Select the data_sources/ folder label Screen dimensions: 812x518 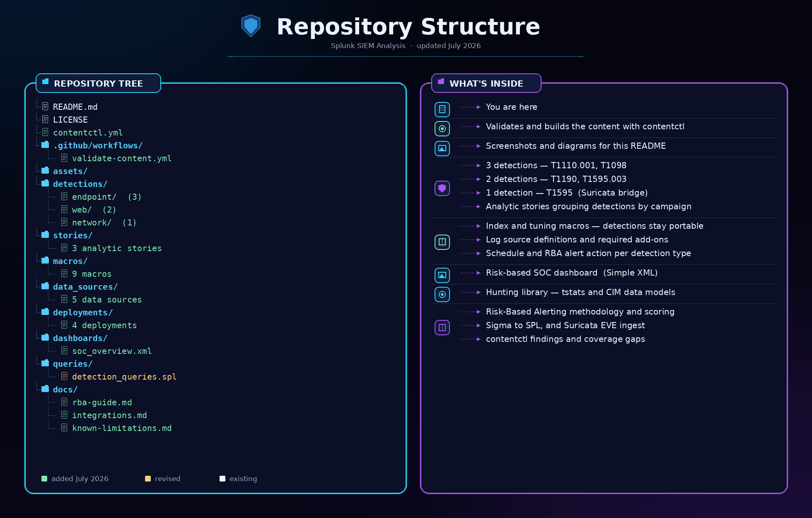click(85, 287)
